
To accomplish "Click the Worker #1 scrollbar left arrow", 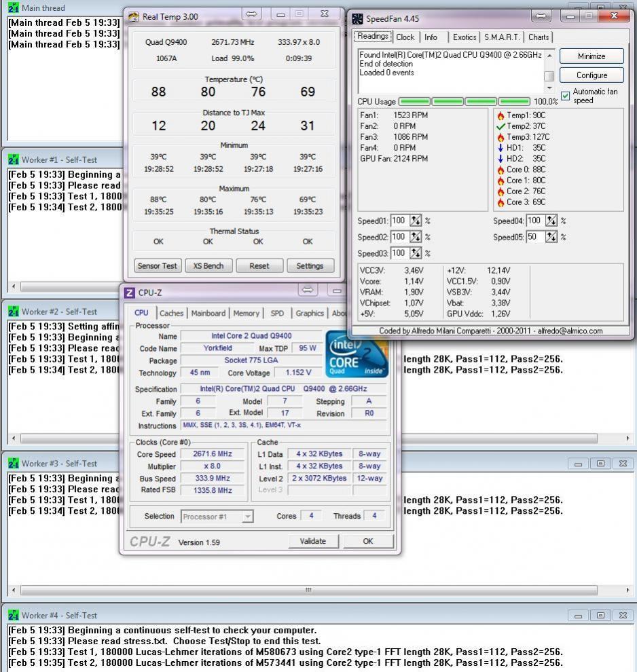I will click(x=14, y=286).
